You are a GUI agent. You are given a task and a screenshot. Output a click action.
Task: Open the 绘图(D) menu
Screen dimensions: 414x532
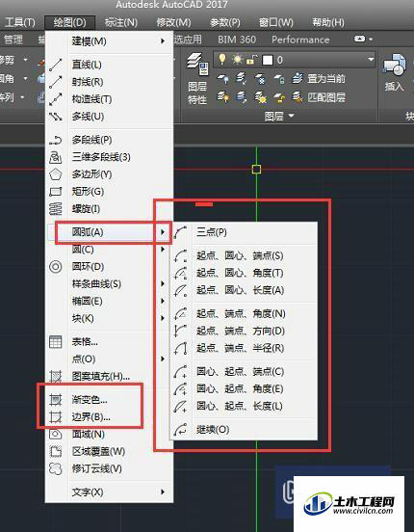pyautogui.click(x=69, y=22)
